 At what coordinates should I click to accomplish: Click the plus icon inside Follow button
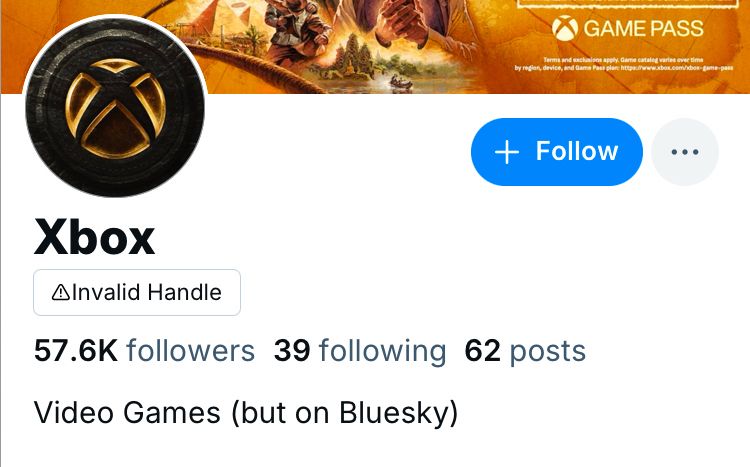pyautogui.click(x=507, y=153)
